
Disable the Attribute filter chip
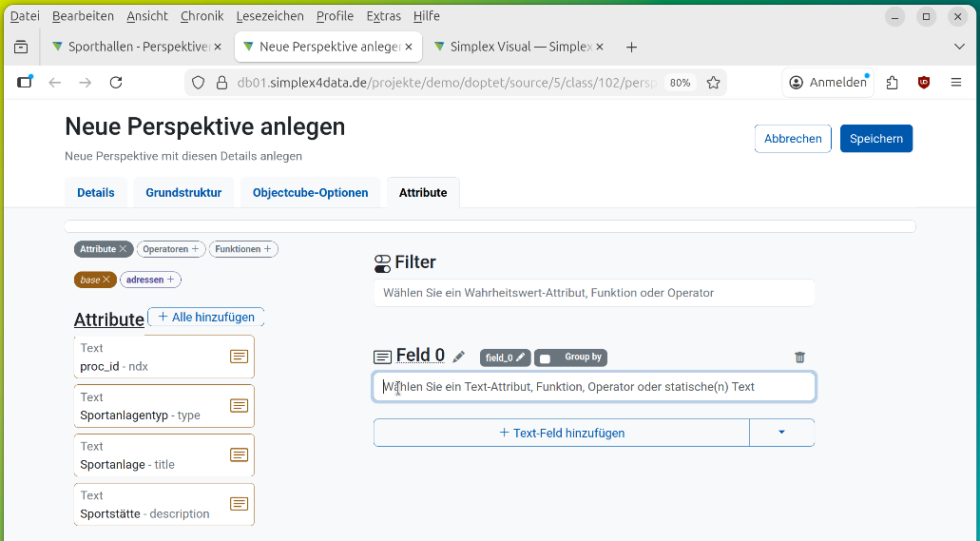point(123,249)
